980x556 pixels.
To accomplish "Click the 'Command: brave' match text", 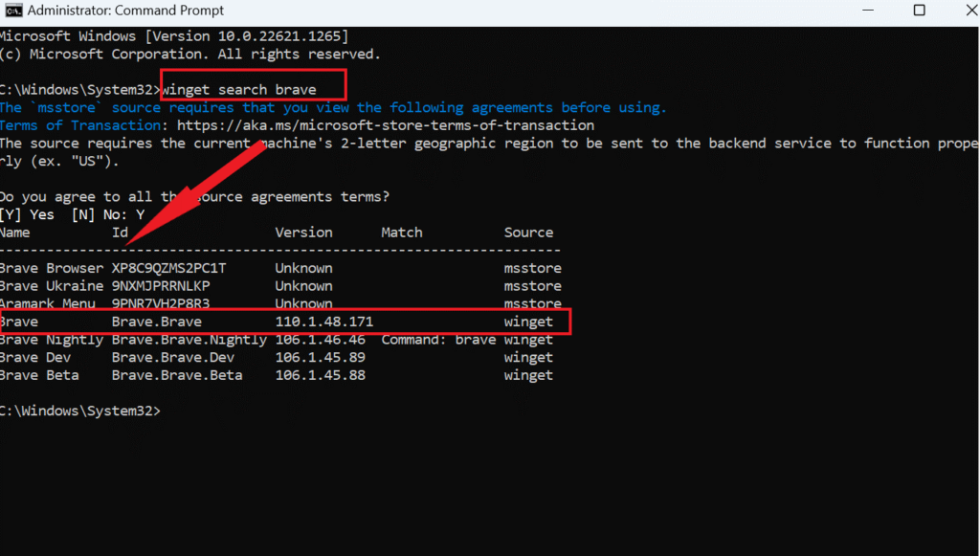I will click(438, 340).
